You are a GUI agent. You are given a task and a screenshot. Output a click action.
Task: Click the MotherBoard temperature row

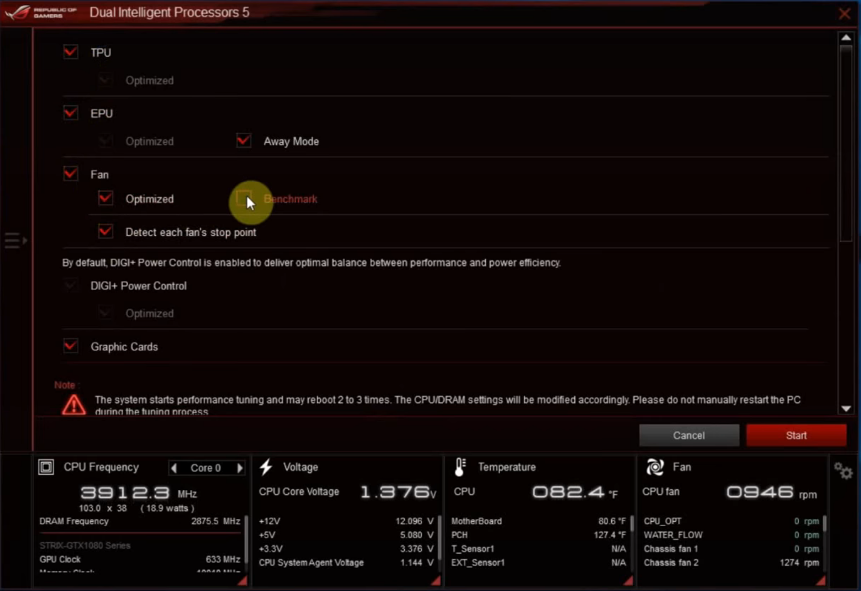(x=539, y=521)
